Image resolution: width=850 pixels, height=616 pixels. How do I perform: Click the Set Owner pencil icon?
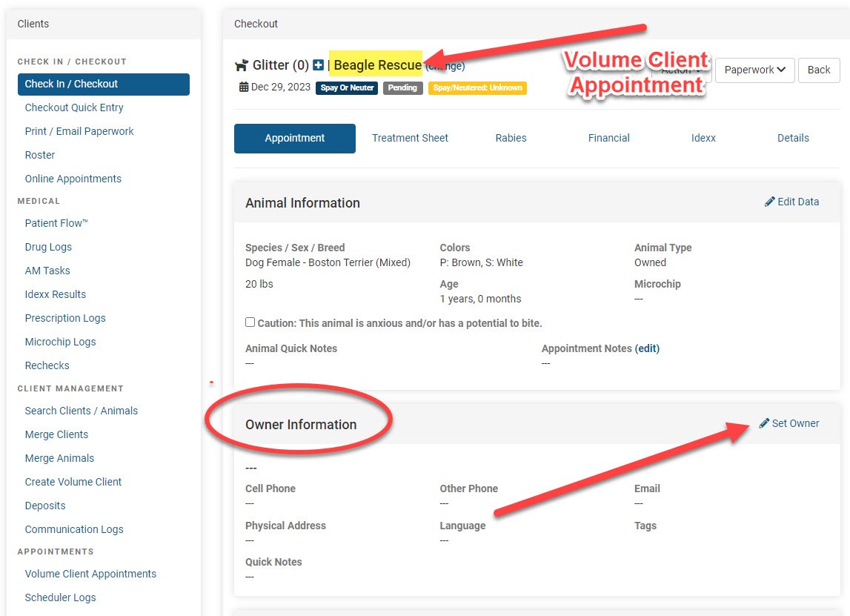765,423
